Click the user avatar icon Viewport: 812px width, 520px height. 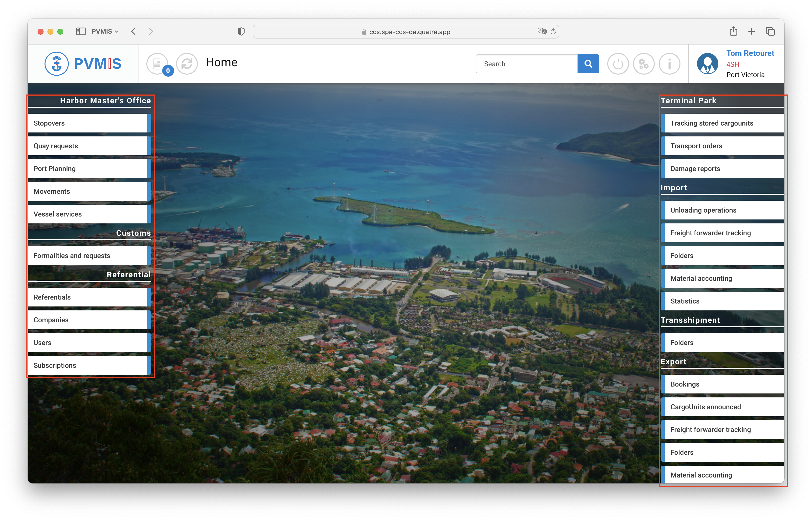click(x=707, y=64)
